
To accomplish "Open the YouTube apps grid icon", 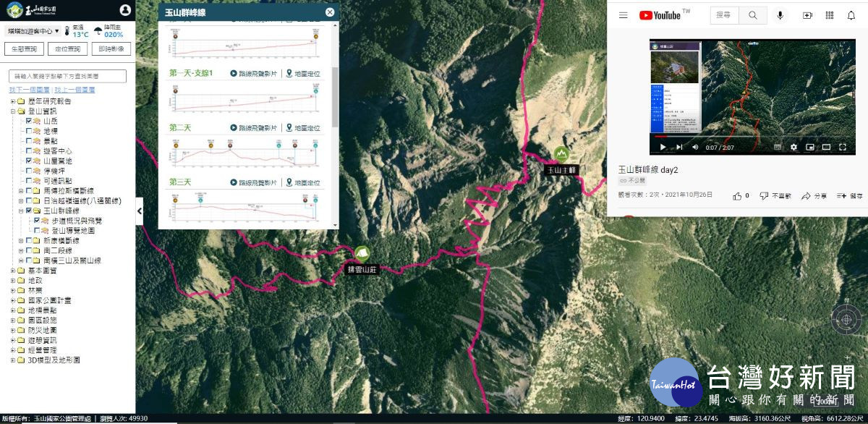I will 830,15.
